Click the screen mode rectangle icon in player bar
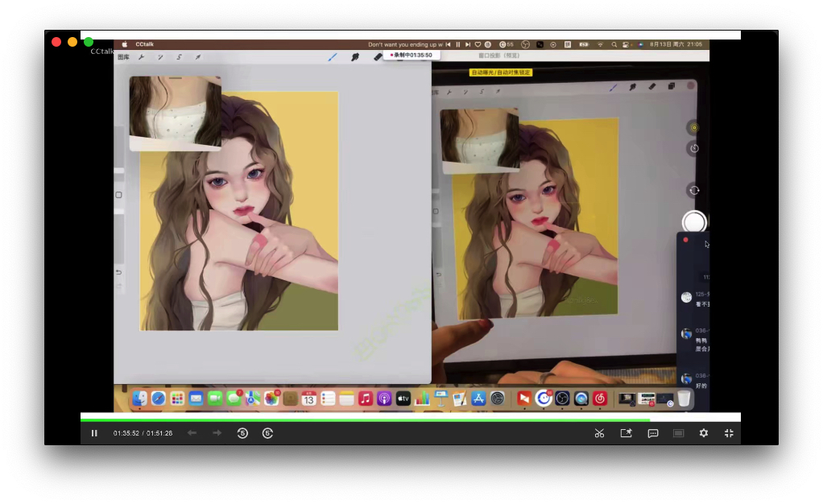This screenshot has height=504, width=823. (x=679, y=433)
